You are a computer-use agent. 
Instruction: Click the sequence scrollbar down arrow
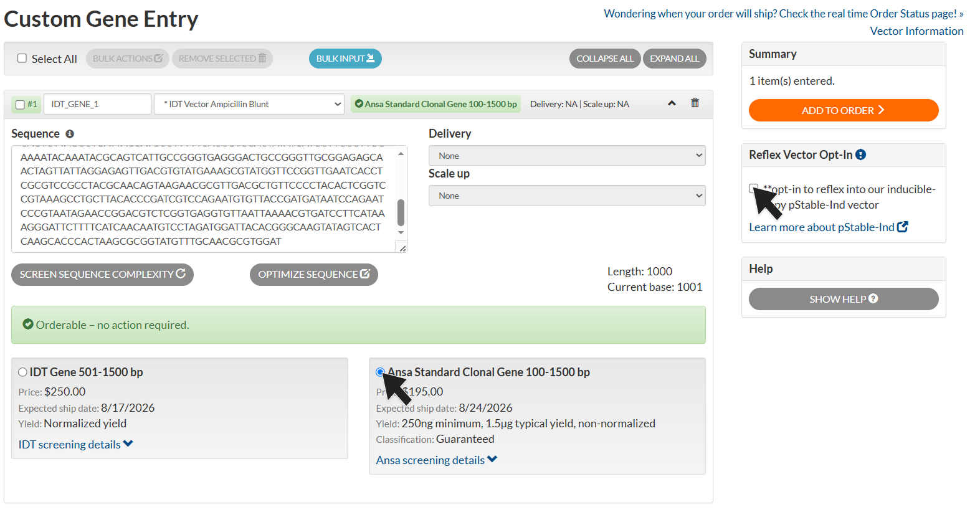coord(401,232)
